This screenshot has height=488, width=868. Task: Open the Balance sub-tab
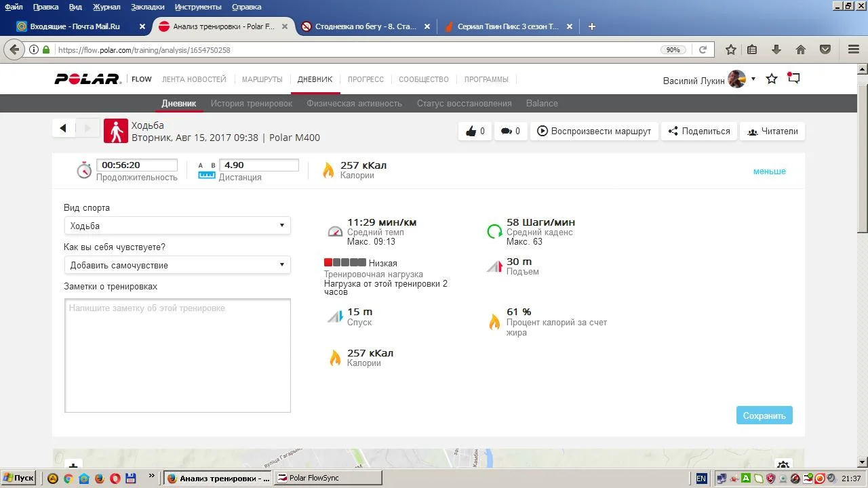pos(542,104)
